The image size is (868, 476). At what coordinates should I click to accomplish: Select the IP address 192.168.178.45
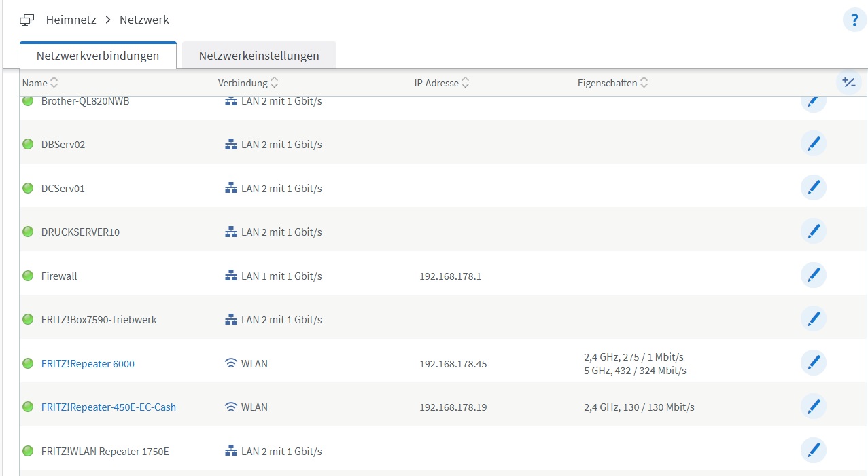tap(453, 364)
